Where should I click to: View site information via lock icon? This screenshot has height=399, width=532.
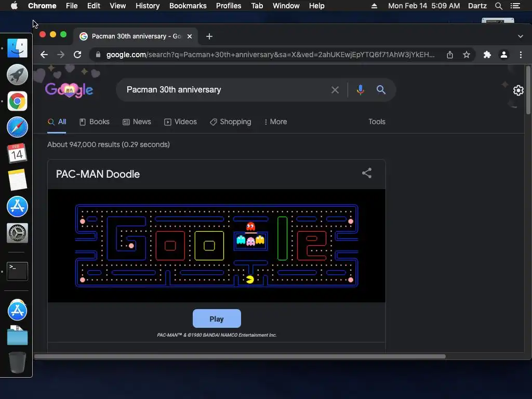(98, 55)
